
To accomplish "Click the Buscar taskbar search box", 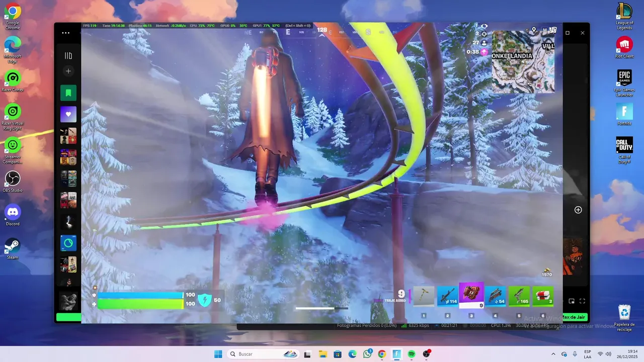I will pos(264,354).
